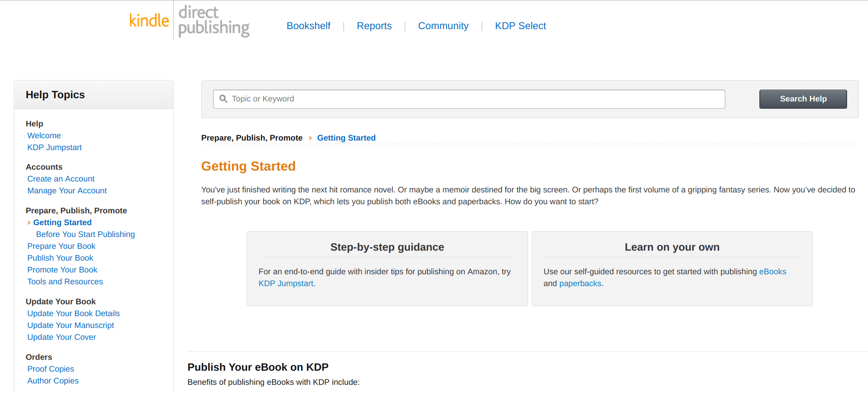
Task: Focus the Topic or Keyword search field
Action: tap(469, 99)
